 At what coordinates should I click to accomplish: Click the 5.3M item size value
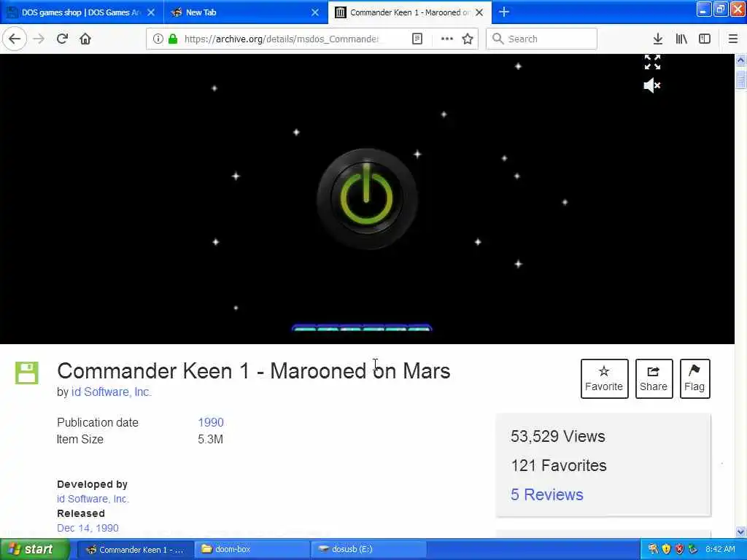click(210, 439)
